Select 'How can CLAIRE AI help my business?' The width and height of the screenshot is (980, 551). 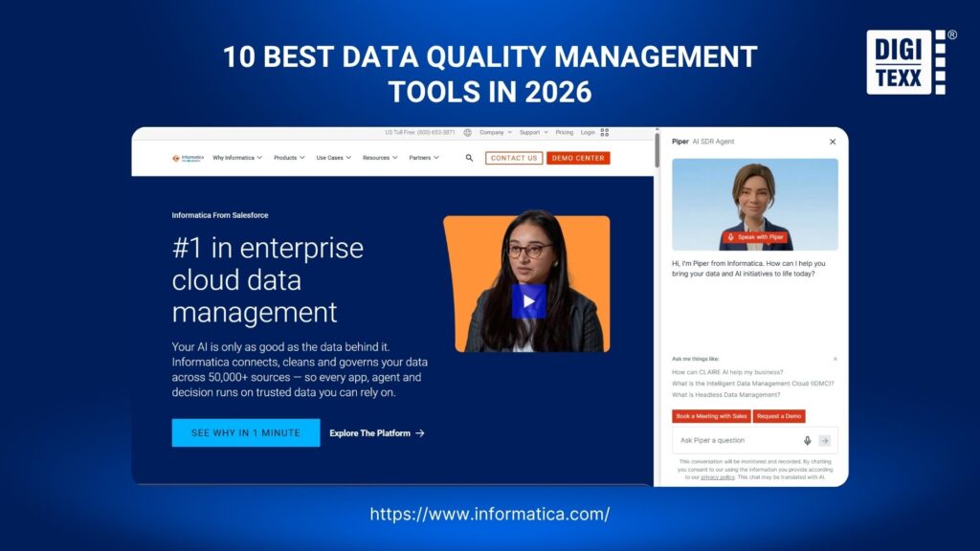727,372
